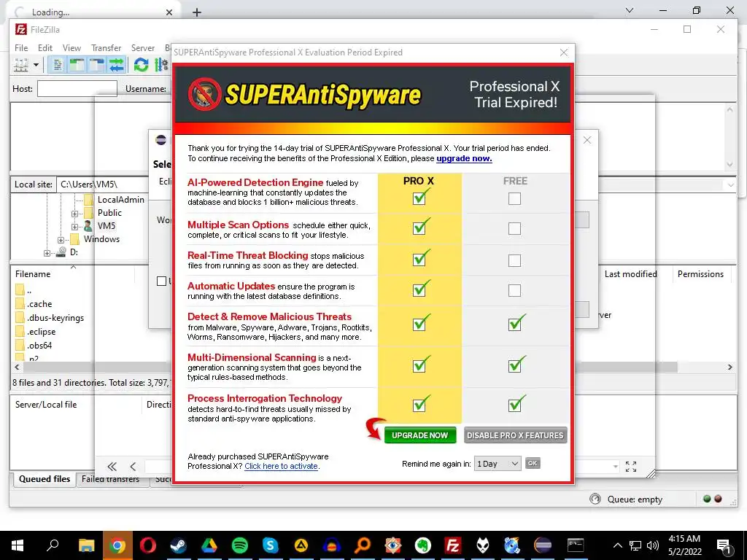Click the FREE checkbox for Multiple Scan Options
Viewport: 747px width, 560px height.
[x=514, y=228]
